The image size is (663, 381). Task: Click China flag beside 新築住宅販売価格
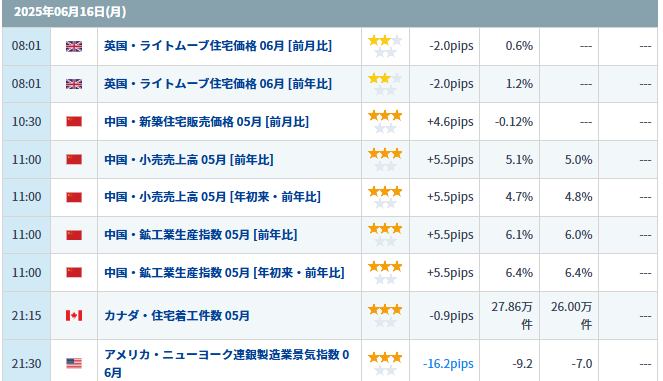[x=74, y=122]
